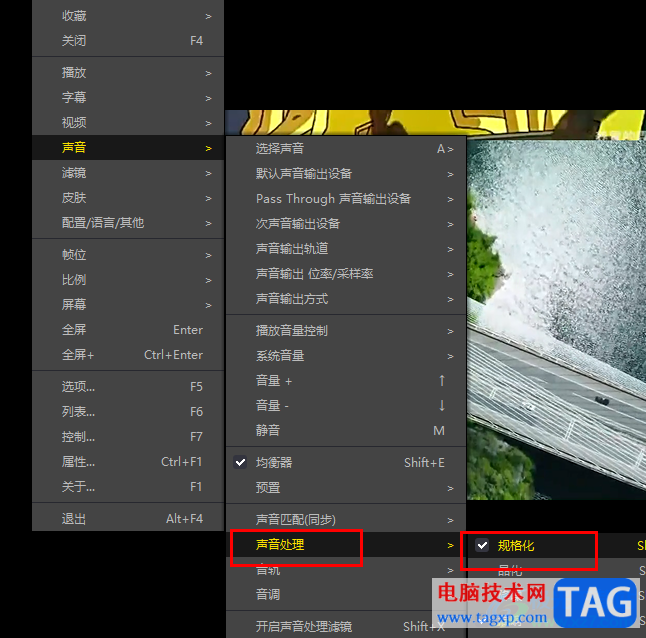Open 选择声音 audio selection submenu
The width and height of the screenshot is (646, 638).
click(x=346, y=149)
